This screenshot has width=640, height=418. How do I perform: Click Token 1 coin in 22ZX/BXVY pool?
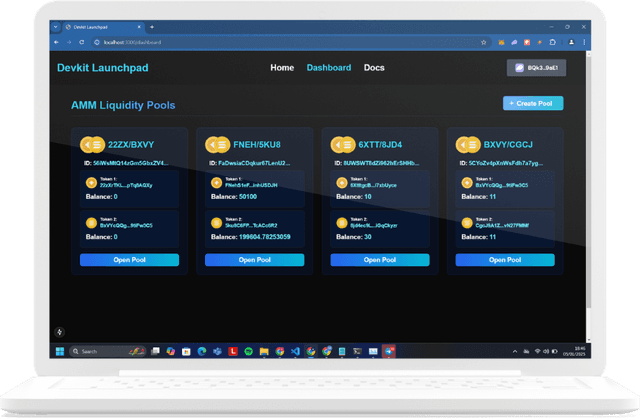(91, 182)
